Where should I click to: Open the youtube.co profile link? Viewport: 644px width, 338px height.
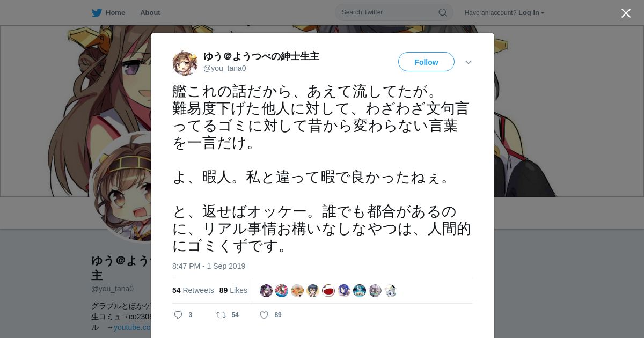point(132,327)
